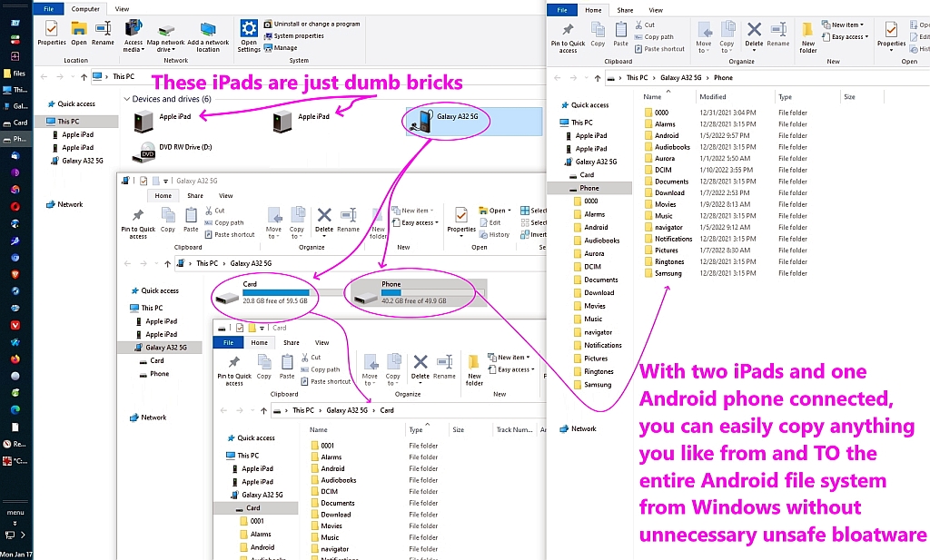Click Paste icon in Card window ribbon
Screen dimensions: 930x560
click(287, 366)
